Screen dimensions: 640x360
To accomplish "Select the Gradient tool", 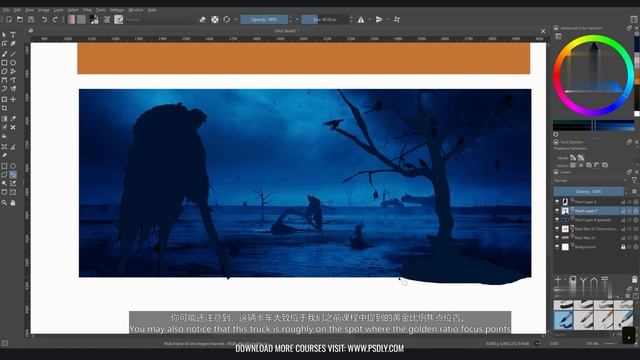I will 4,119.
